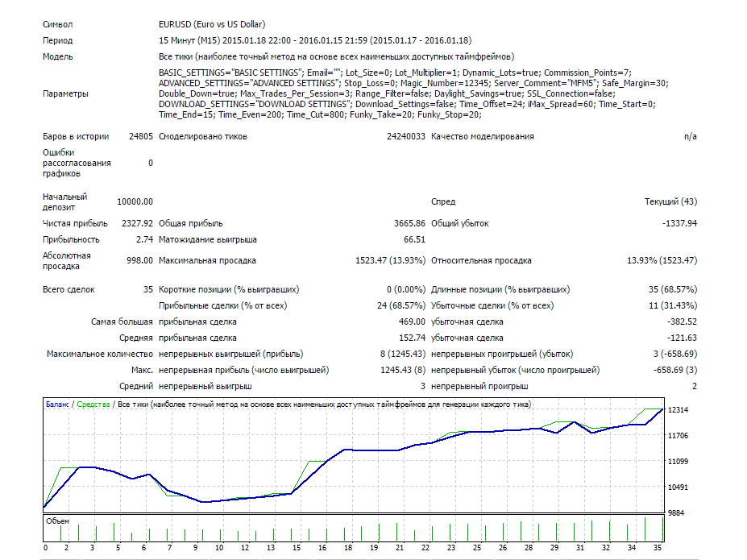
Task: Click the consecutive wins value 8 (1245.43)
Action: pos(403,355)
